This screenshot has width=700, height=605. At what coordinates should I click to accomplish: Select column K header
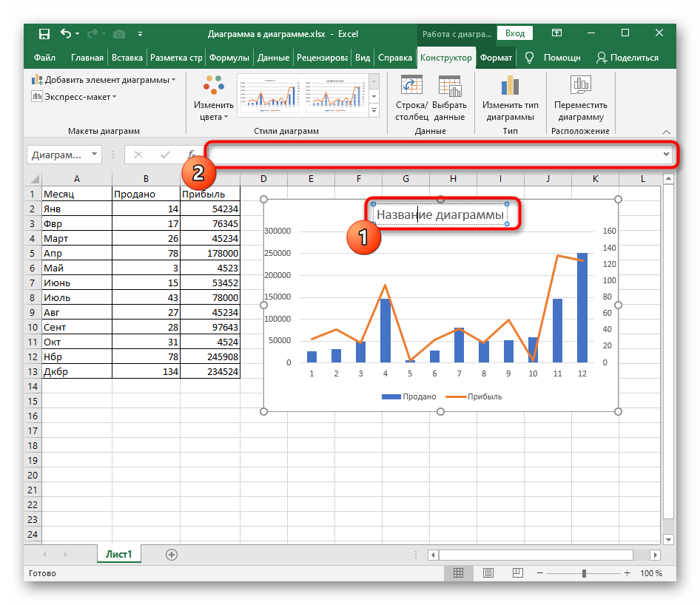coord(595,179)
